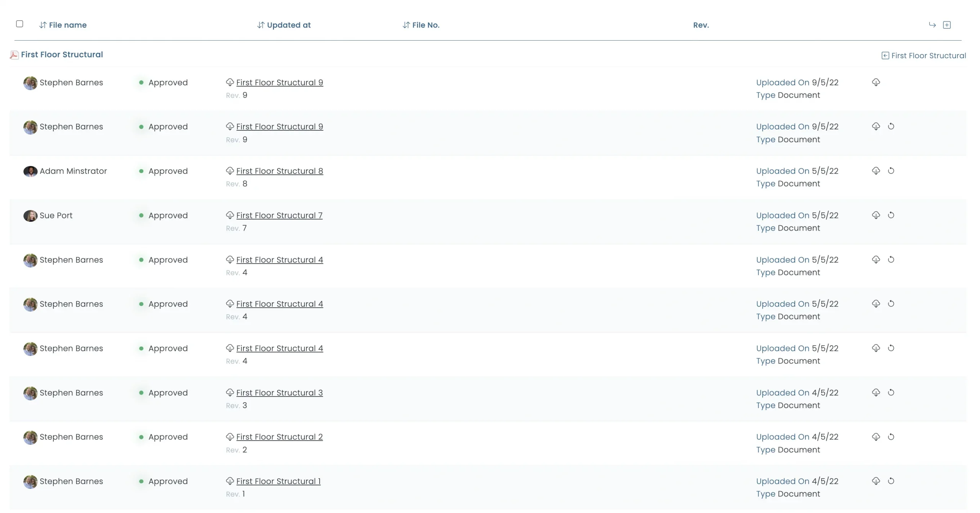The height and width of the screenshot is (513, 980).
Task: Sort by File name column header
Action: (x=63, y=25)
